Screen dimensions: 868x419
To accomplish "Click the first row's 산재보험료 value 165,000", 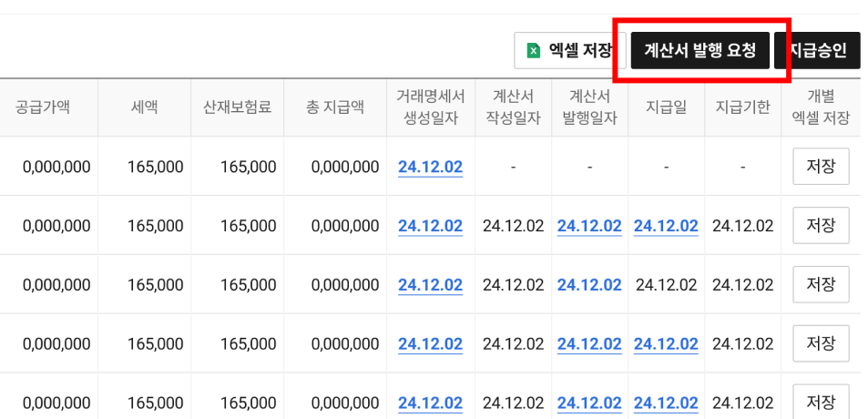I will 249,167.
